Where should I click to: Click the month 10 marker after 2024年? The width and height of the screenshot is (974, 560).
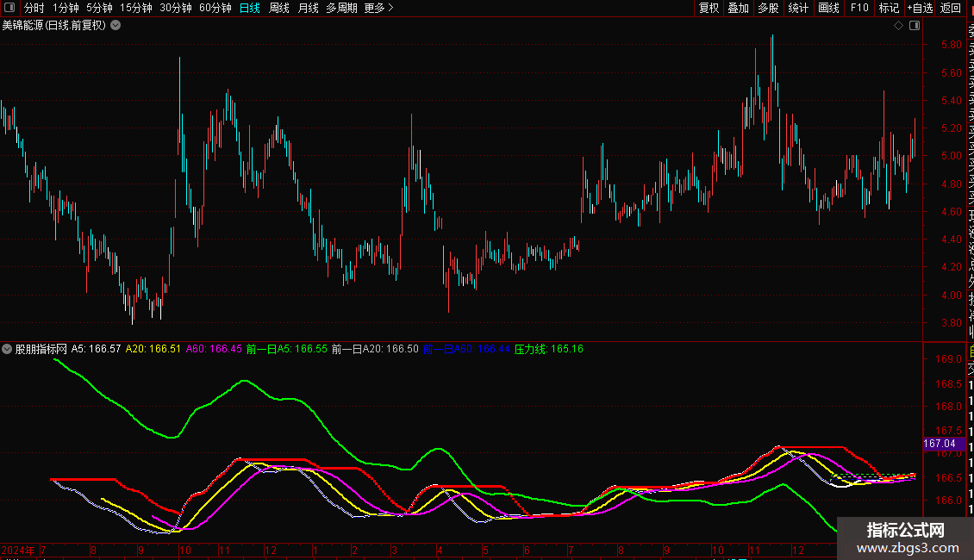tap(185, 550)
